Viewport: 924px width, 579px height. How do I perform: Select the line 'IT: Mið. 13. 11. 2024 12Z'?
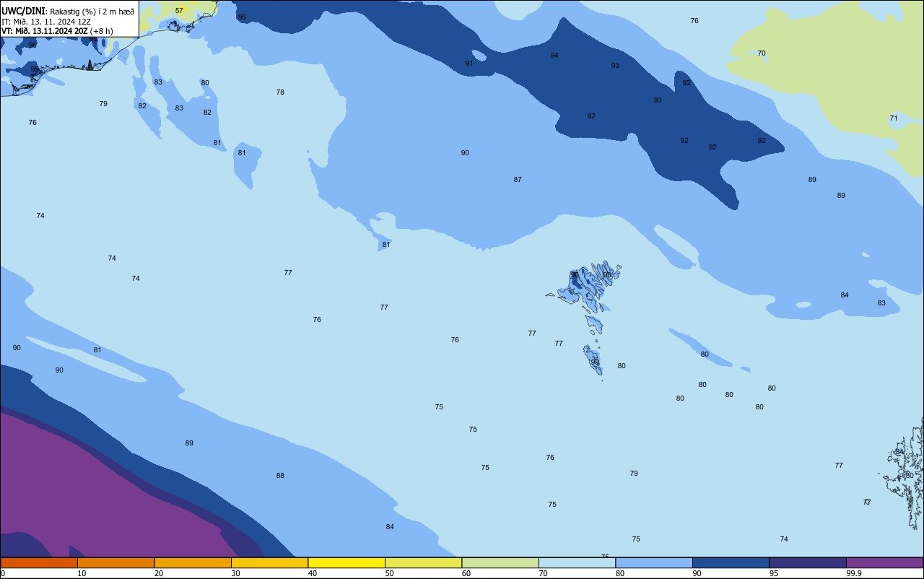(46, 22)
